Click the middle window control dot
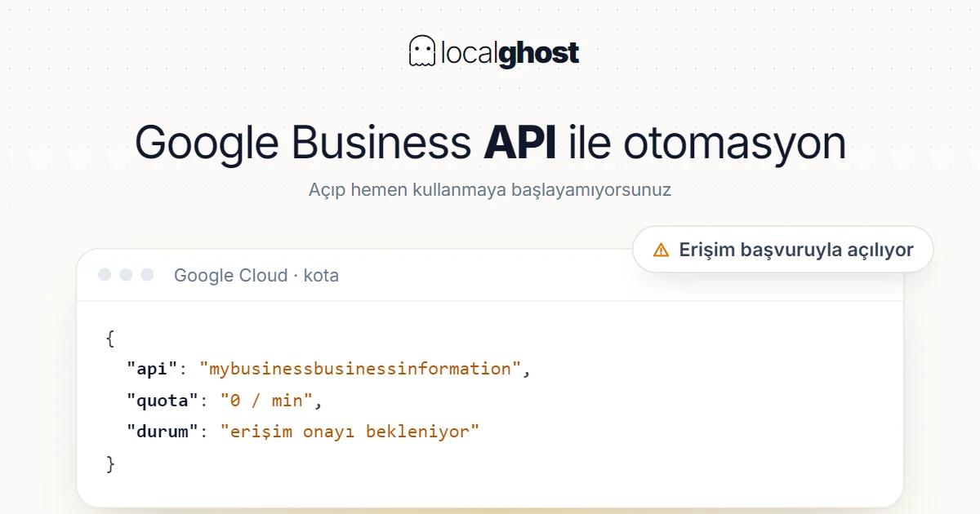This screenshot has height=514, width=980. 126,275
